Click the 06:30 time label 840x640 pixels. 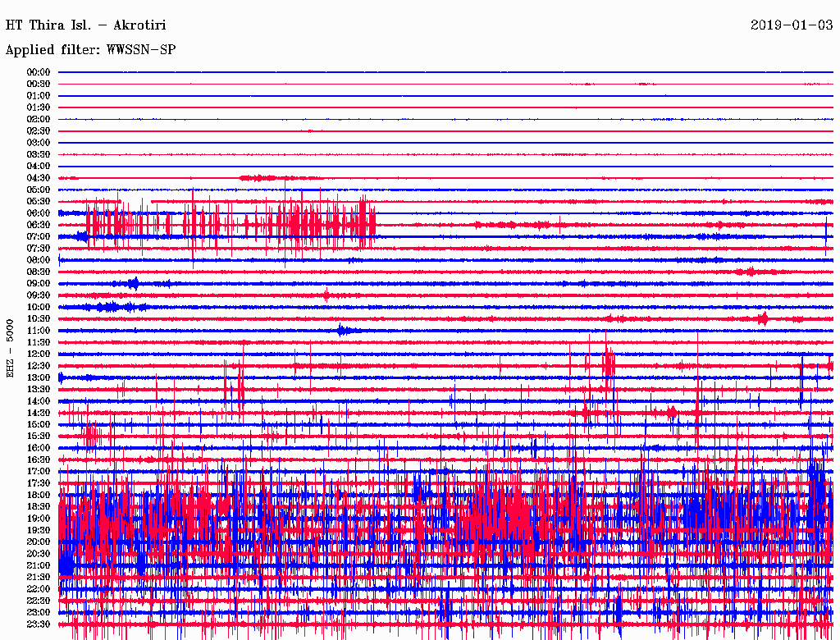coord(39,225)
